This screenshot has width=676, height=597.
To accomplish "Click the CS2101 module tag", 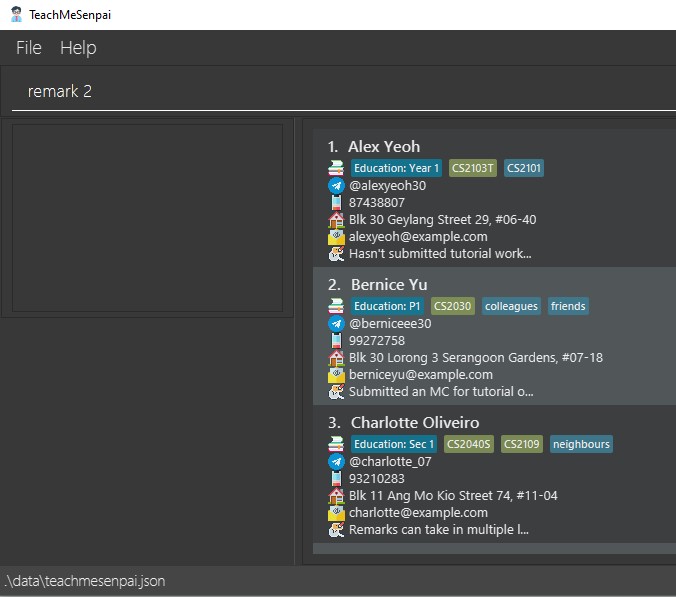I will pos(523,168).
